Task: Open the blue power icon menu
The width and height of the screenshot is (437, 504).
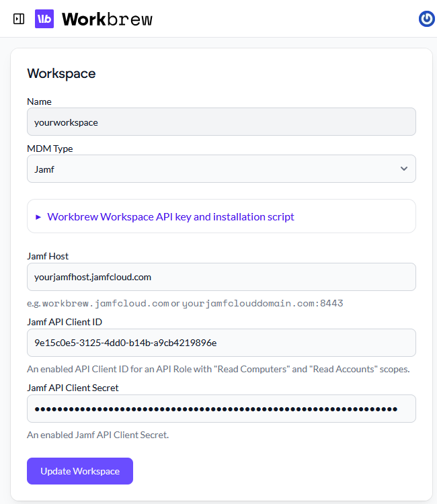Action: [x=426, y=19]
